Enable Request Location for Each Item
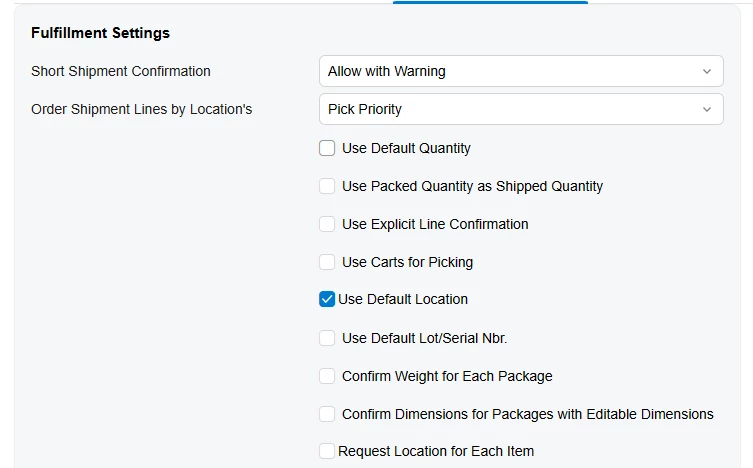Viewport: 753px width, 468px height. click(x=327, y=451)
